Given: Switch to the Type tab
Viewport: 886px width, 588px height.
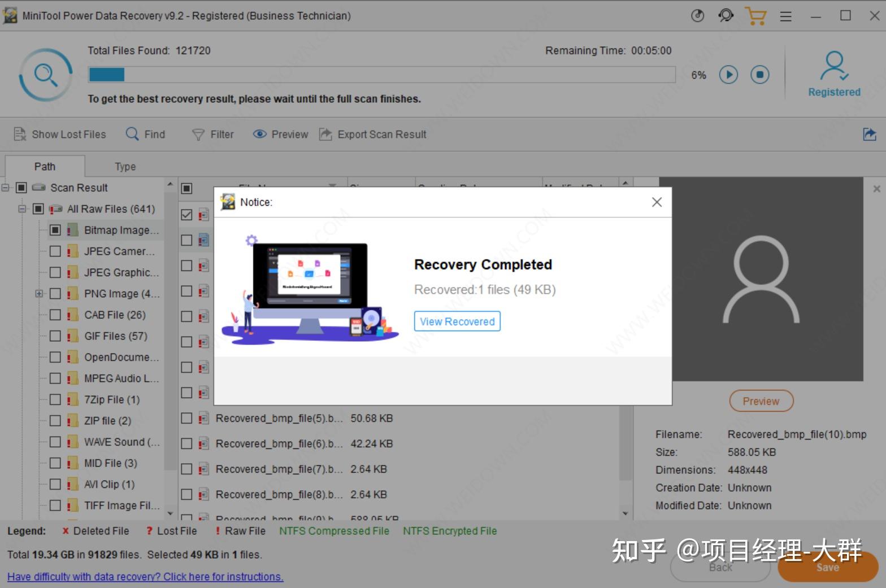Looking at the screenshot, I should click(x=125, y=167).
